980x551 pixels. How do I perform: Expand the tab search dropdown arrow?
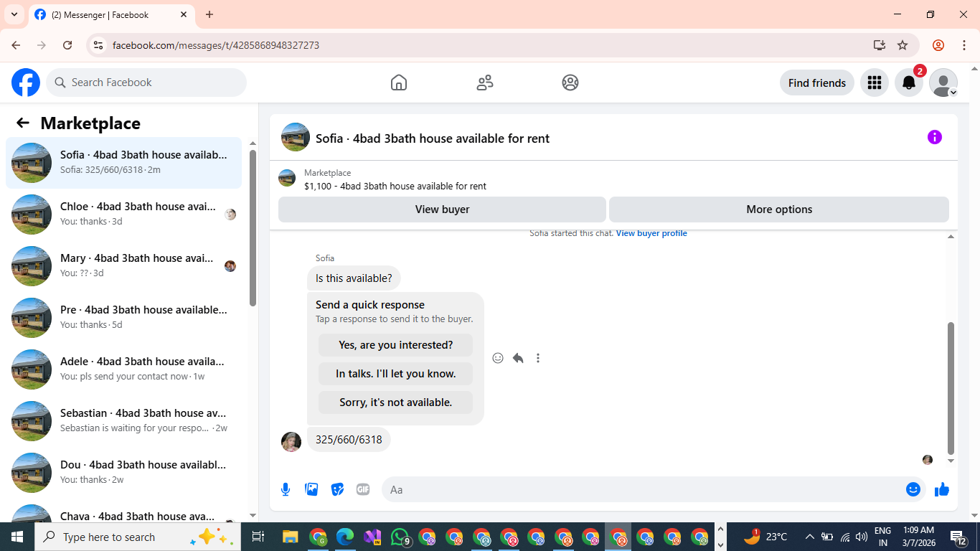click(14, 14)
